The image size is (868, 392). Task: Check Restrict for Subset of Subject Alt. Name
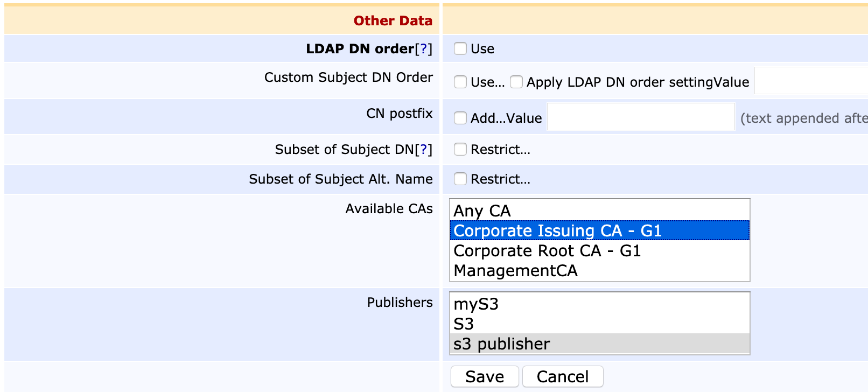[x=460, y=179]
